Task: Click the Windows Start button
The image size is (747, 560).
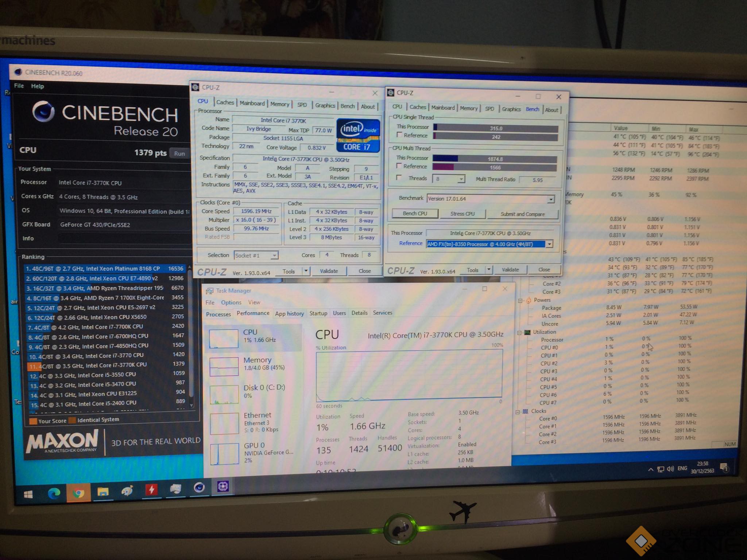Action: pos(28,494)
